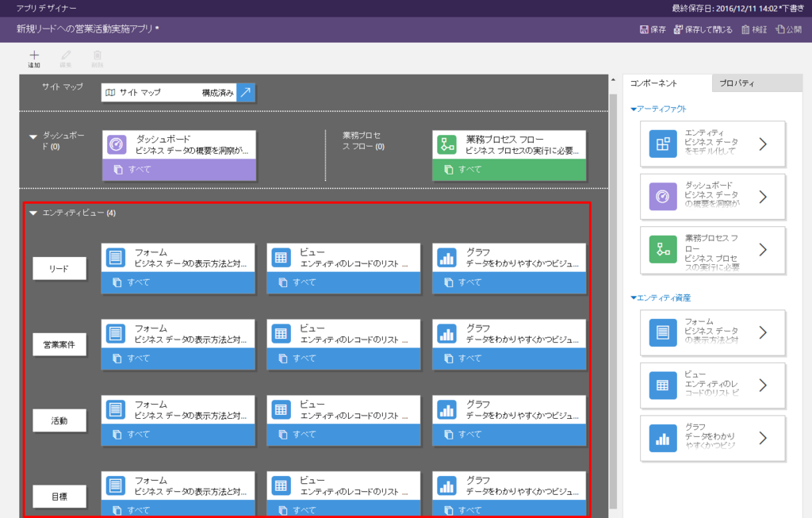Screen dimensions: 812x518
Task: Click the 業務プロセス フロー component icon in panel
Action: tap(663, 250)
